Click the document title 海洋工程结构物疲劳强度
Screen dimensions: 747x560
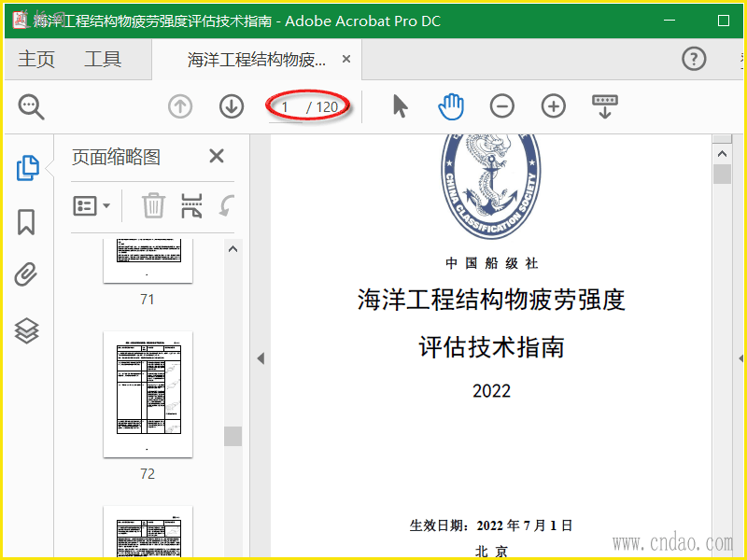[491, 300]
